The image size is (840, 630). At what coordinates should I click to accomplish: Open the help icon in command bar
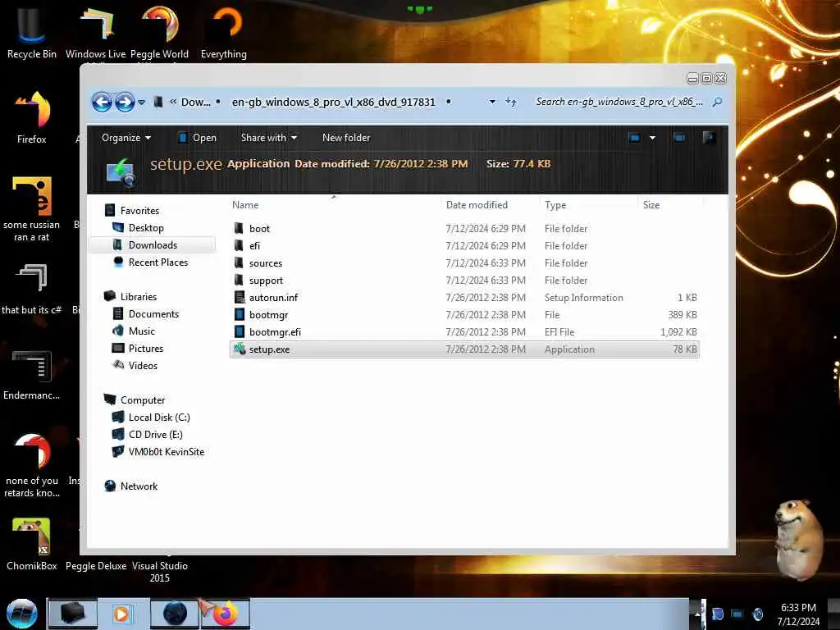point(709,138)
